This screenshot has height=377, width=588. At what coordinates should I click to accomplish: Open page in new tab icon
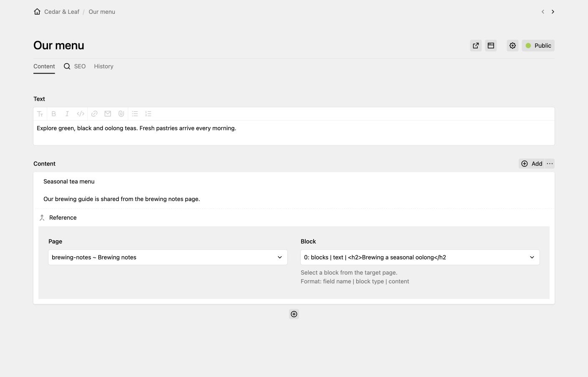pos(476,46)
